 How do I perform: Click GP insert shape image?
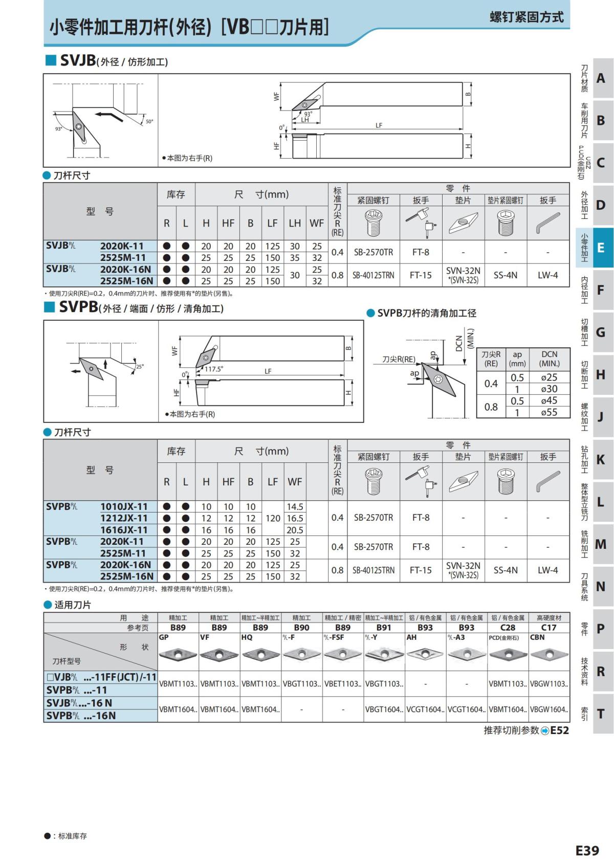(x=178, y=654)
